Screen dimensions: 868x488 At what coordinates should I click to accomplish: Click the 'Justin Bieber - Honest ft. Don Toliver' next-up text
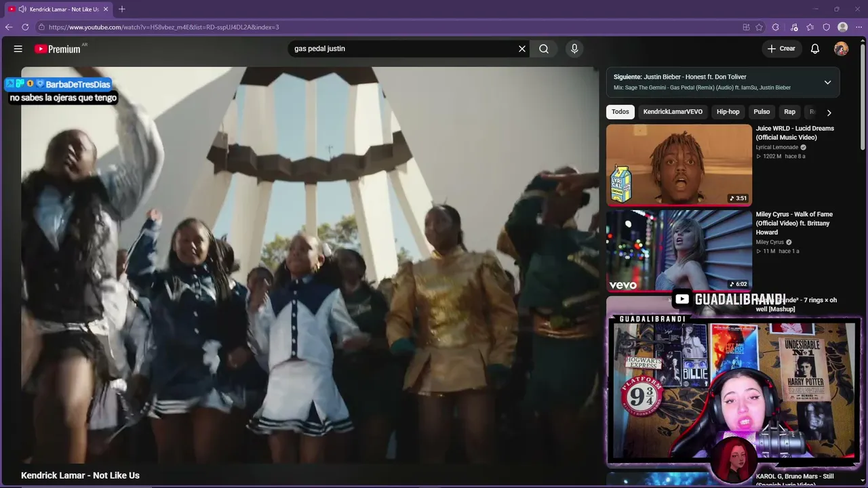[x=695, y=77]
